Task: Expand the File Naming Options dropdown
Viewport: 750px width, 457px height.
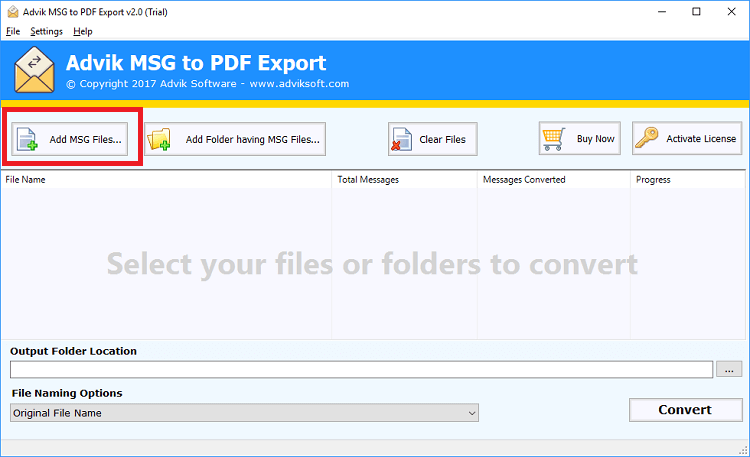Action: [244, 412]
